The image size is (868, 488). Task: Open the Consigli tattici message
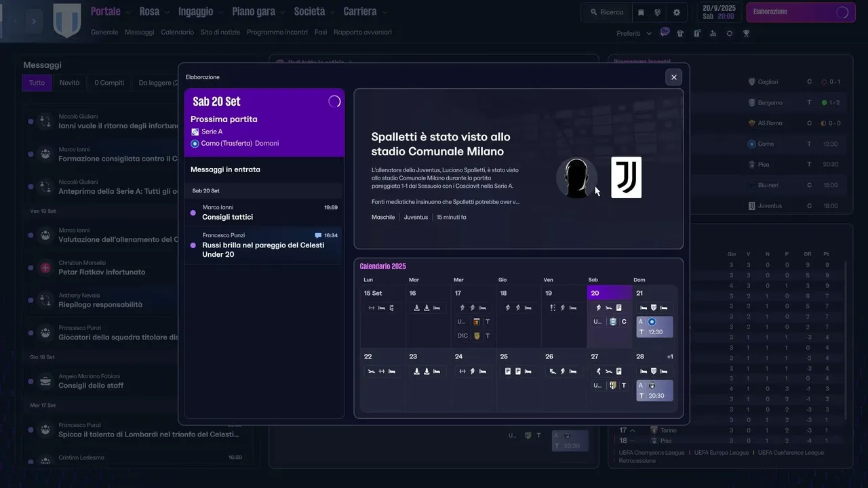pos(264,212)
